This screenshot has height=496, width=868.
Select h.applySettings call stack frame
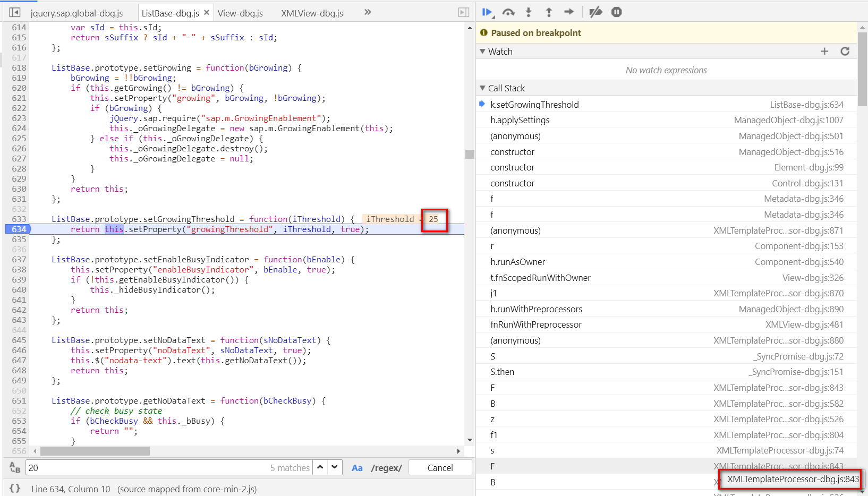click(666, 120)
